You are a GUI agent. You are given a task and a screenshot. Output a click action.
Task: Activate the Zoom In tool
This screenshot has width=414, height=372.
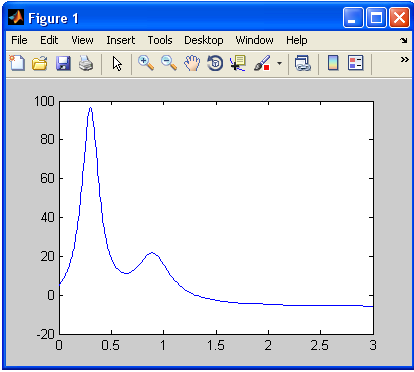[x=146, y=63]
